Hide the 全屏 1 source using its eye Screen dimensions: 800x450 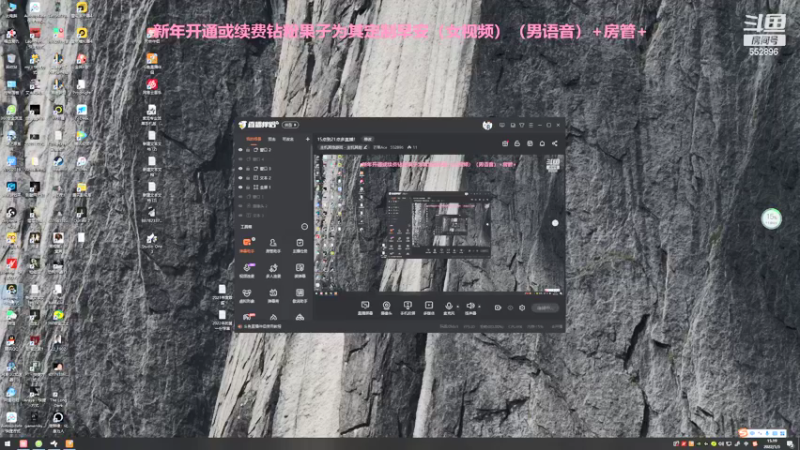click(241, 187)
